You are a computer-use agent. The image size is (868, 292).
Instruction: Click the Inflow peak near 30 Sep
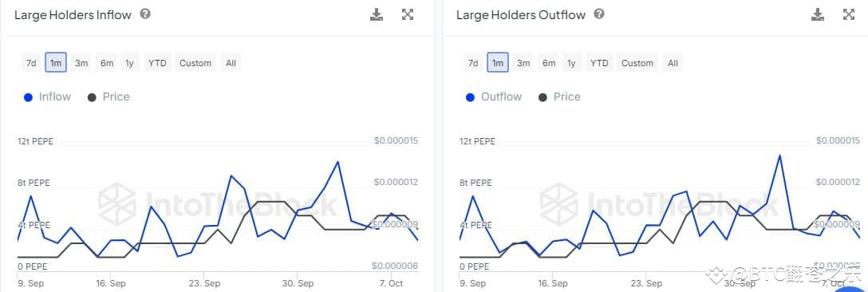tap(337, 161)
